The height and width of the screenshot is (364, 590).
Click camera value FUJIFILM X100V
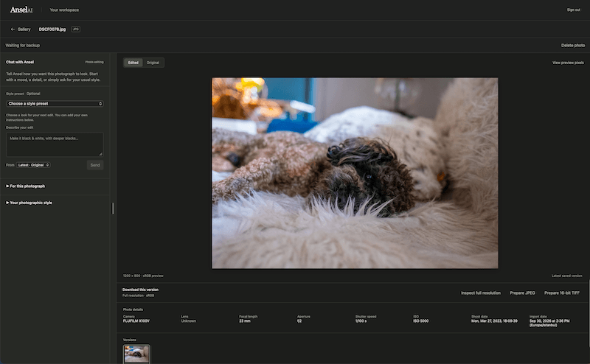[x=136, y=321]
